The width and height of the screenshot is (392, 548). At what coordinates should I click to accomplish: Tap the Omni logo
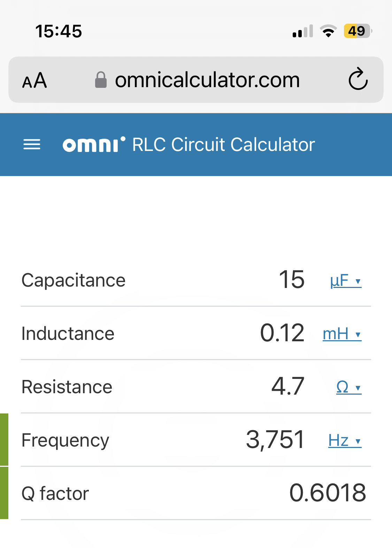tap(94, 144)
